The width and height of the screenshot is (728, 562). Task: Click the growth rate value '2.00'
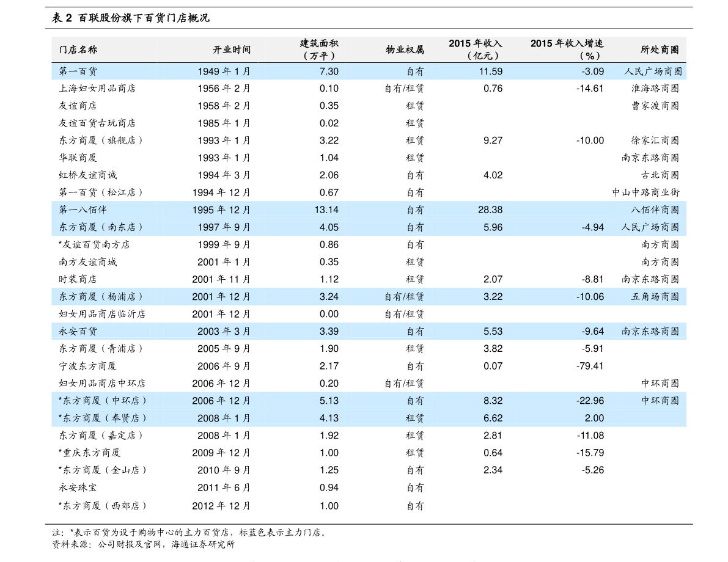[x=594, y=418]
